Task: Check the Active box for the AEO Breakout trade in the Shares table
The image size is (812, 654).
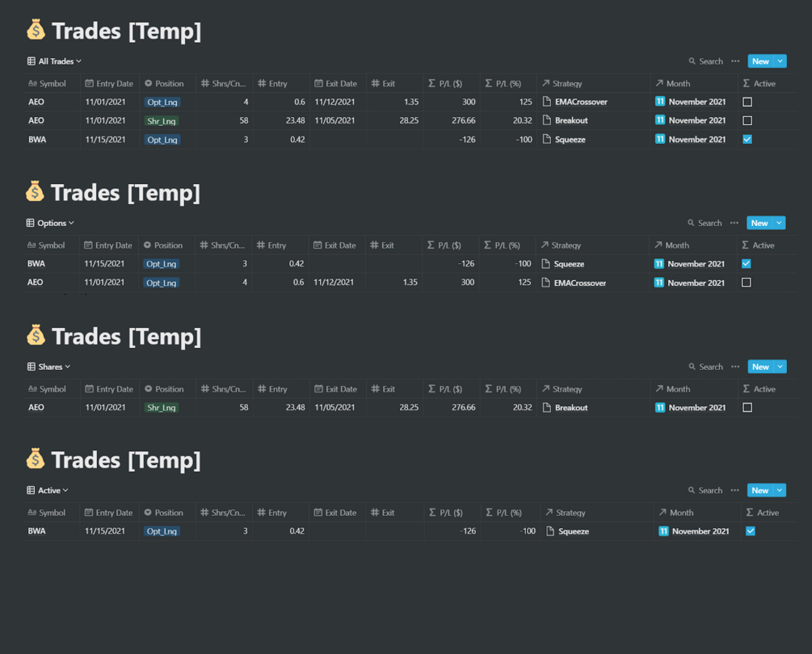Action: coord(747,408)
